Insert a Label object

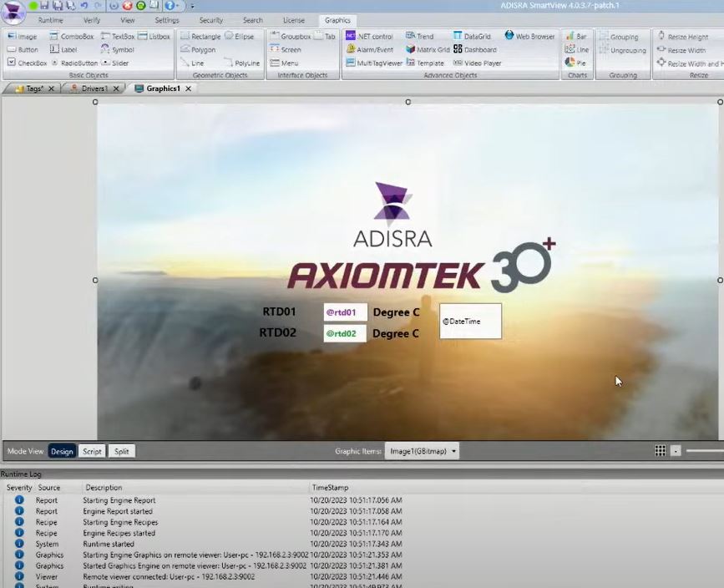(63, 49)
